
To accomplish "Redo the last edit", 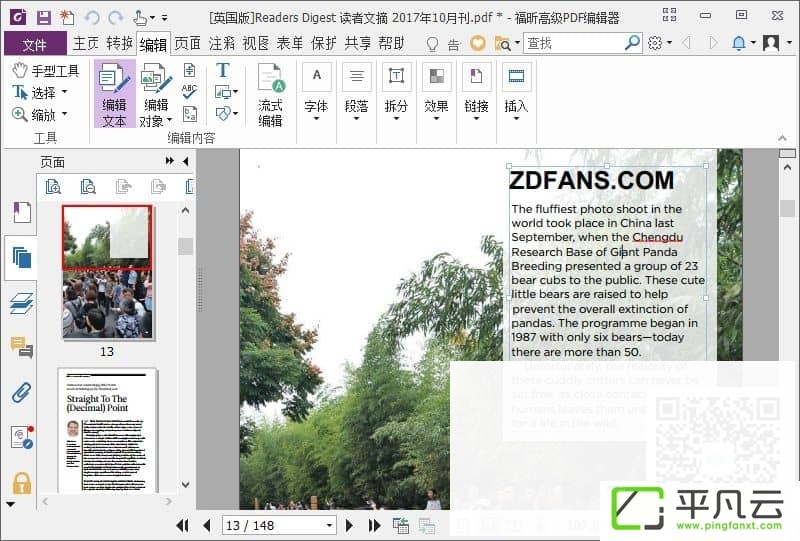I will tap(115, 18).
